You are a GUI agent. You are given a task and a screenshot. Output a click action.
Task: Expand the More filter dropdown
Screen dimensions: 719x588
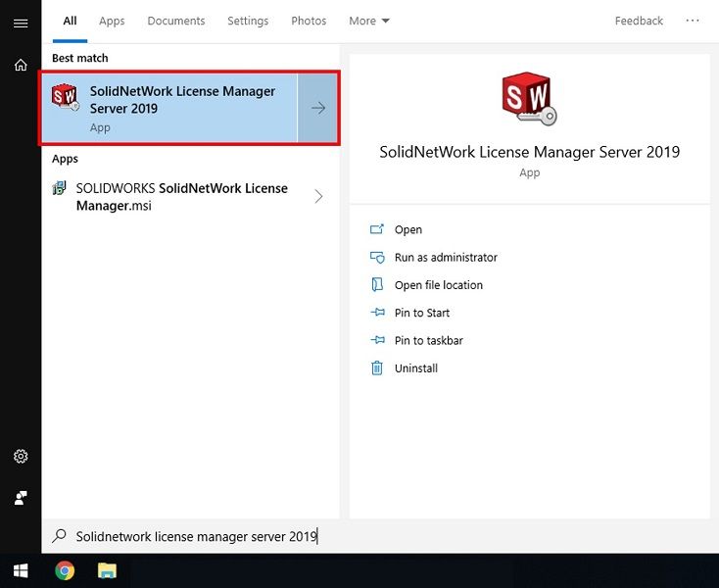(369, 21)
